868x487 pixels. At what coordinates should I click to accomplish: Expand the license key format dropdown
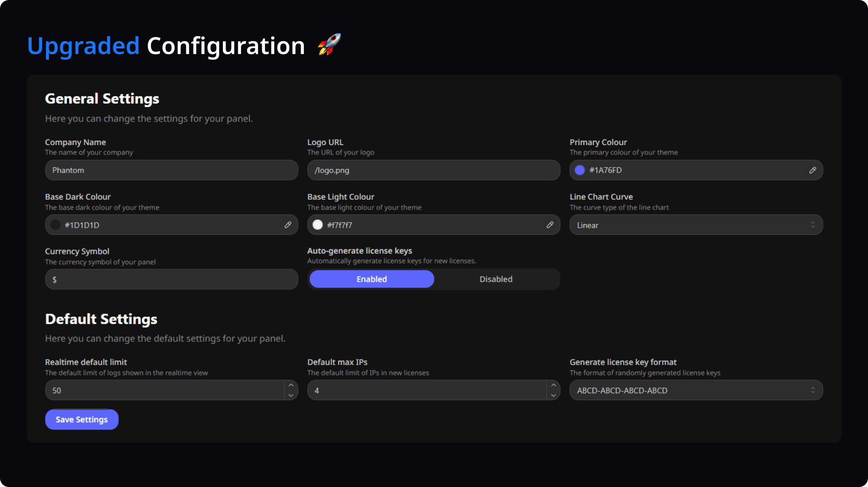696,390
